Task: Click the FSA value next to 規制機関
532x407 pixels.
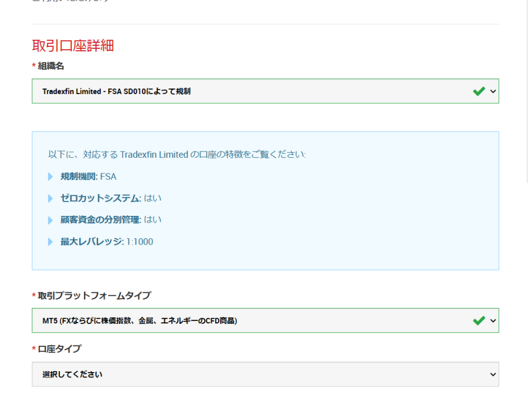Action: click(x=110, y=177)
